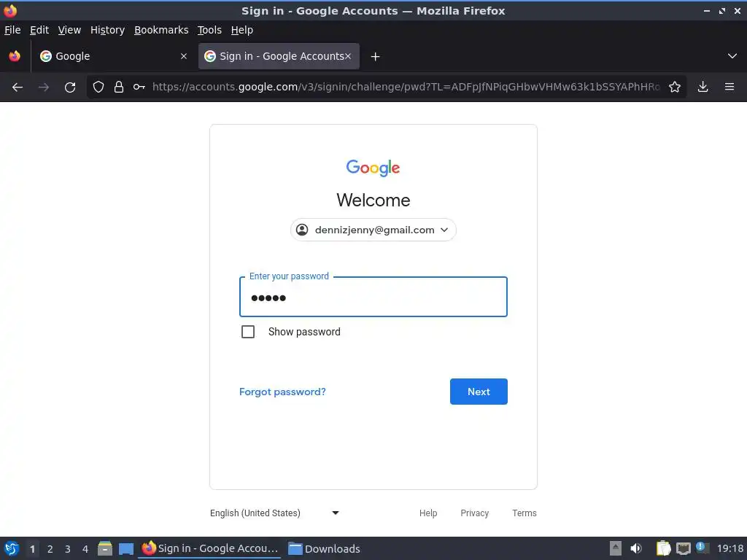The width and height of the screenshot is (747, 560).
Task: Open the English (United States) language dropdown
Action: tap(274, 513)
